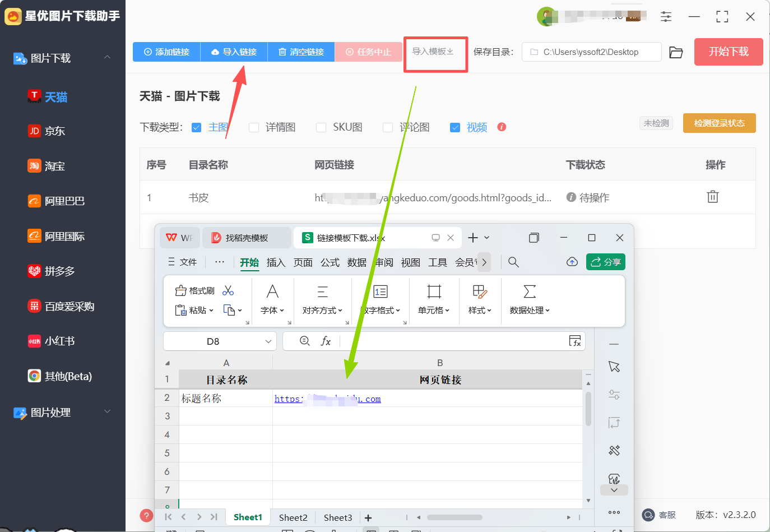Add a new sheet with plus icon
The height and width of the screenshot is (532, 770).
click(368, 517)
